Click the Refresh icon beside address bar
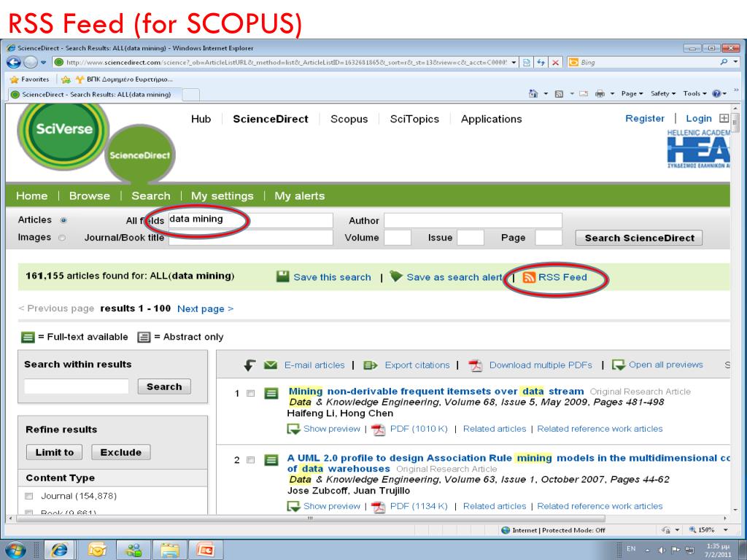This screenshot has width=747, height=560. pos(541,63)
